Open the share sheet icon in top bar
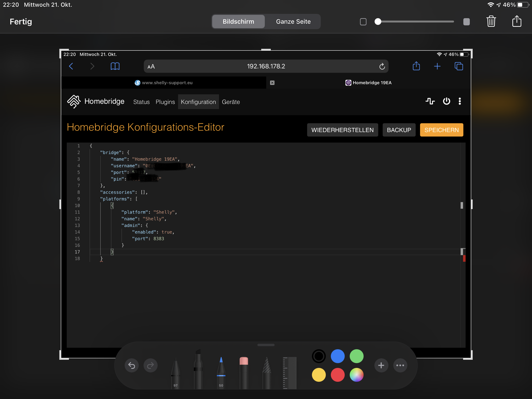 point(516,21)
